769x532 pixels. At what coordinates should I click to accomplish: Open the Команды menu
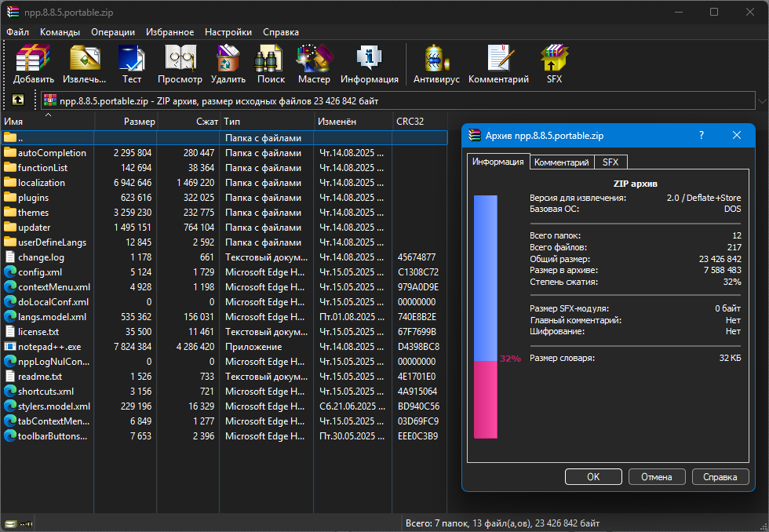tap(60, 32)
